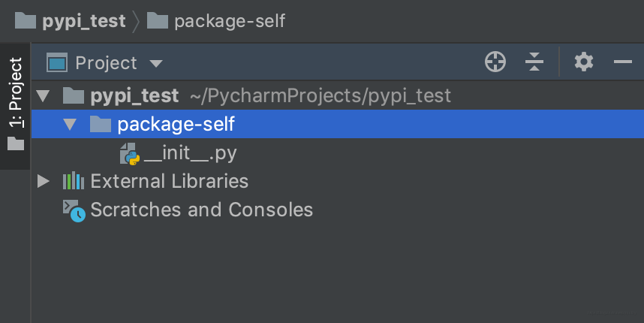Select the __init__.py file
644x323 pixels.
click(x=190, y=153)
